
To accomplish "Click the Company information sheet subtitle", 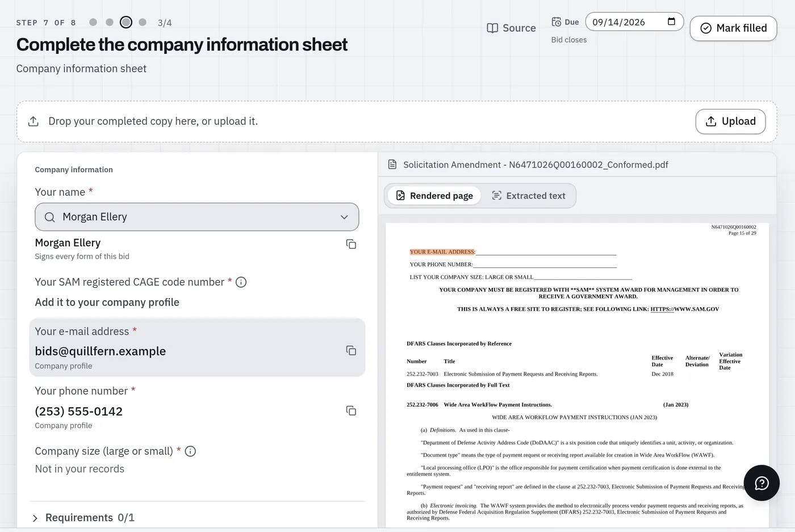I will coord(81,69).
